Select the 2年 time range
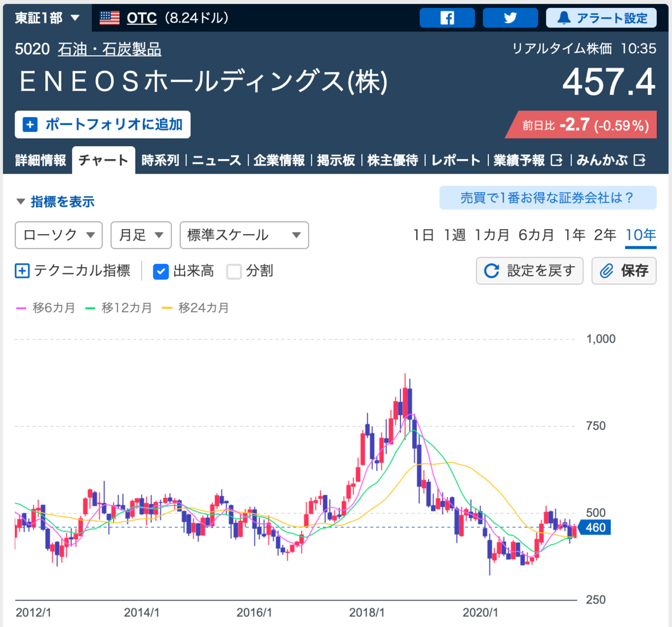Viewport: 672px width, 627px height. 605,235
